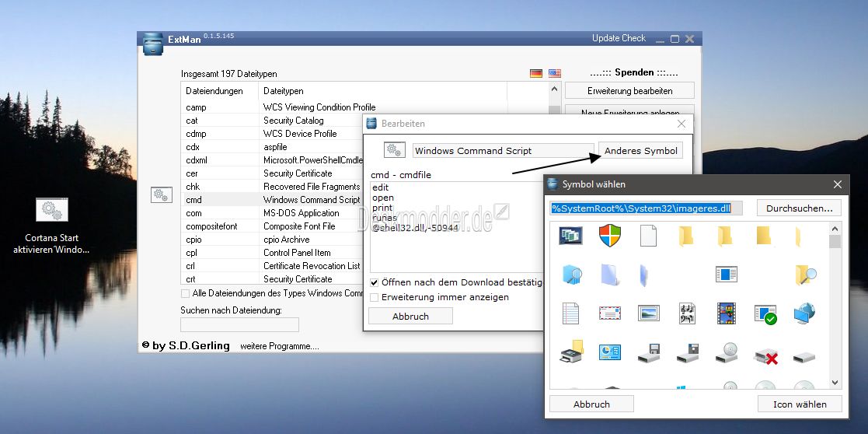This screenshot has width=868, height=434.
Task: Select the cmd row in extension list
Action: tap(272, 200)
